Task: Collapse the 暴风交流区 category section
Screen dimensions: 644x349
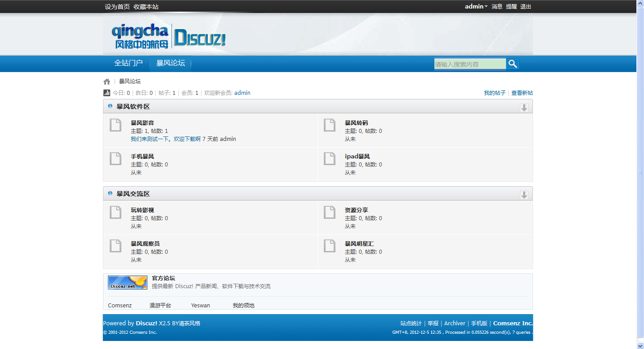Action: [524, 195]
